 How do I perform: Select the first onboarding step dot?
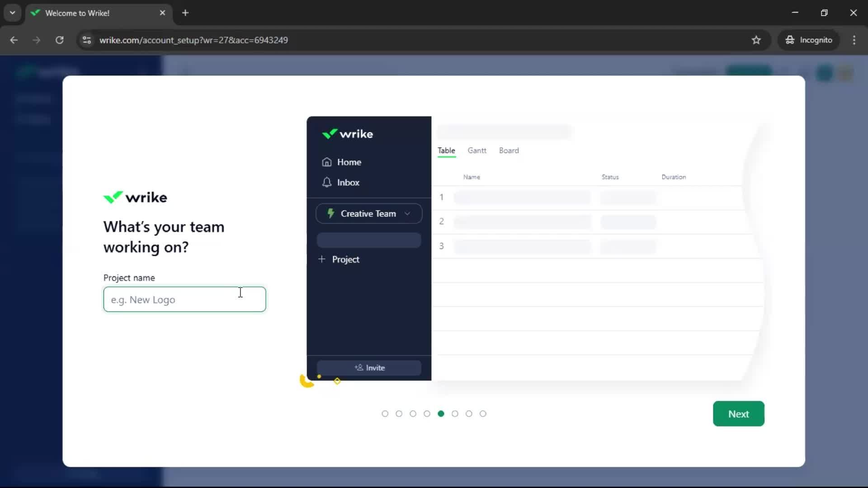click(385, 413)
